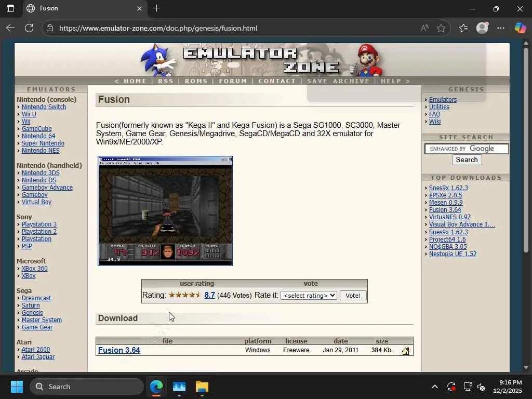Click the site Search button
Image resolution: width=532 pixels, height=399 pixels.
[467, 160]
